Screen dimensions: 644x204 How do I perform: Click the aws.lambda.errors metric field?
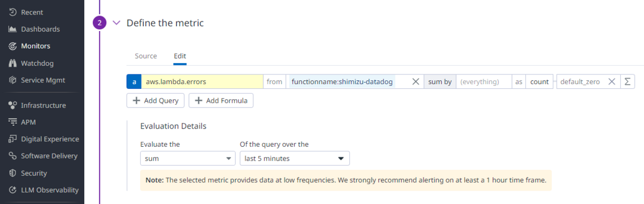pos(202,82)
